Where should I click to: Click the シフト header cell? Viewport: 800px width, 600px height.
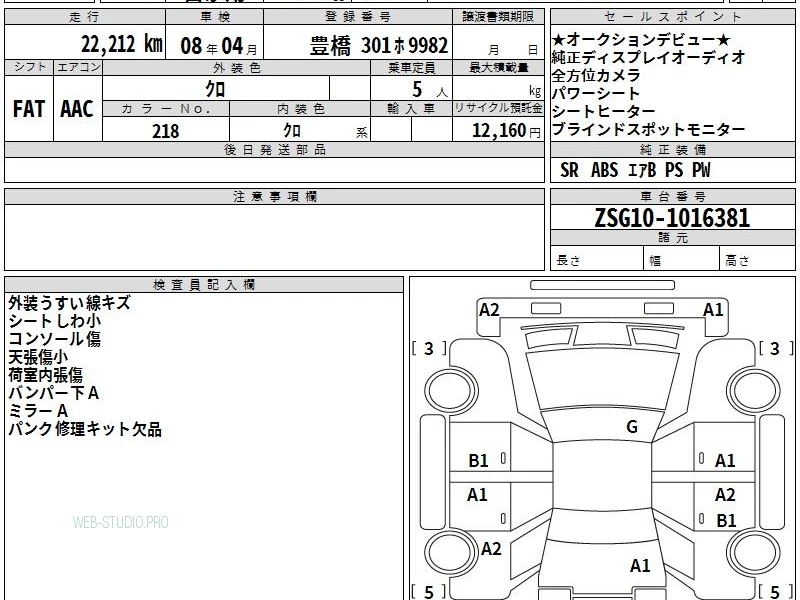pos(29,67)
